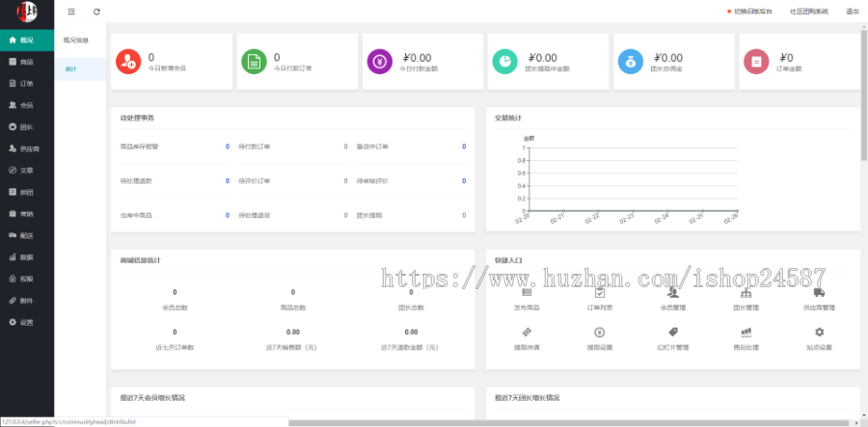Select 概况信息 submenu item

[x=76, y=40]
